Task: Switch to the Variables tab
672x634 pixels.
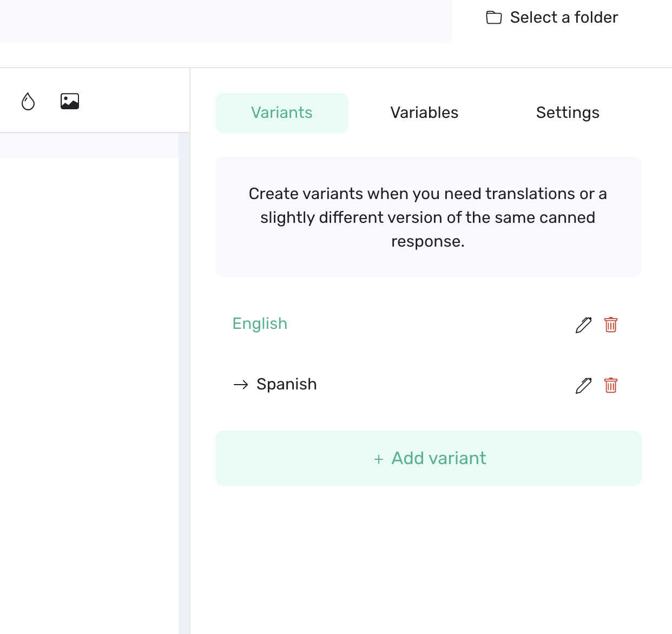Action: tap(424, 113)
